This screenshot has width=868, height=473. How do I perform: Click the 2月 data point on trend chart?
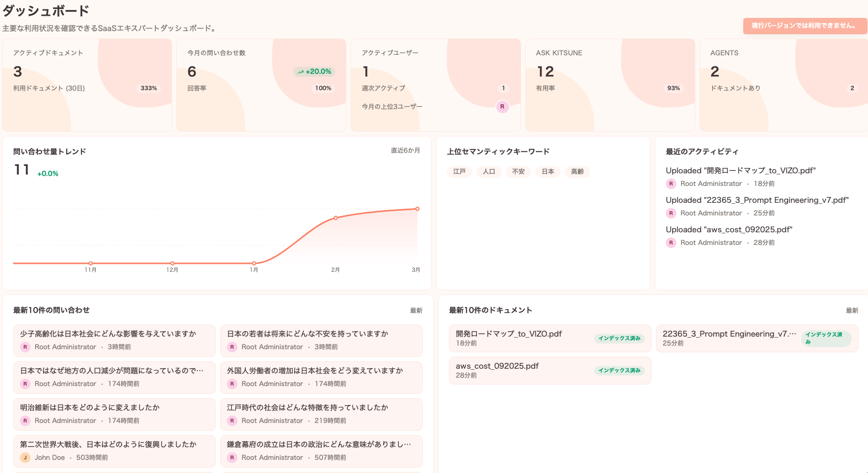point(336,218)
